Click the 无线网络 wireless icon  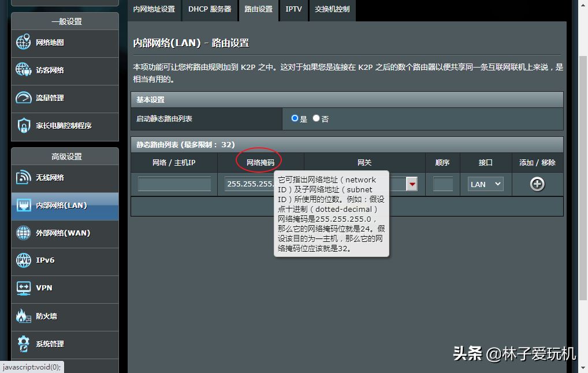click(24, 177)
